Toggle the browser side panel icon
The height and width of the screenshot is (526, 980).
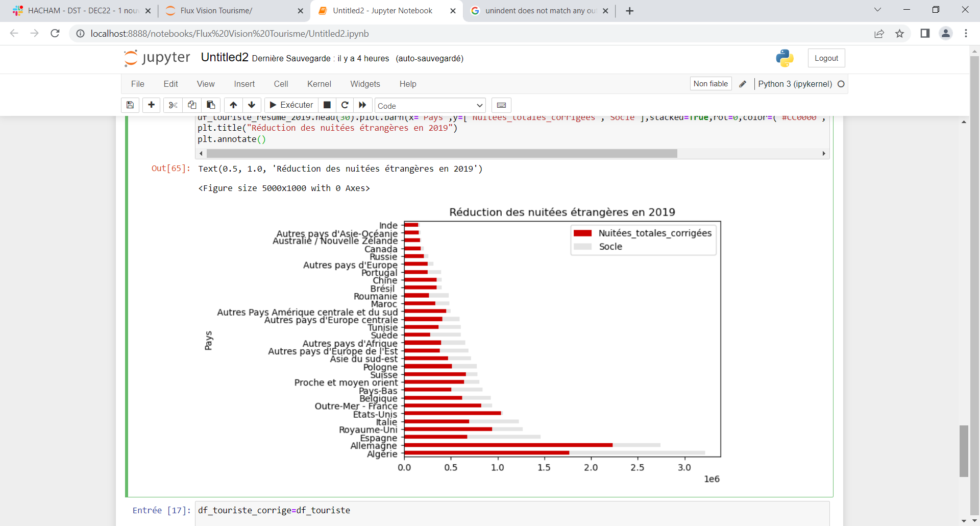925,33
